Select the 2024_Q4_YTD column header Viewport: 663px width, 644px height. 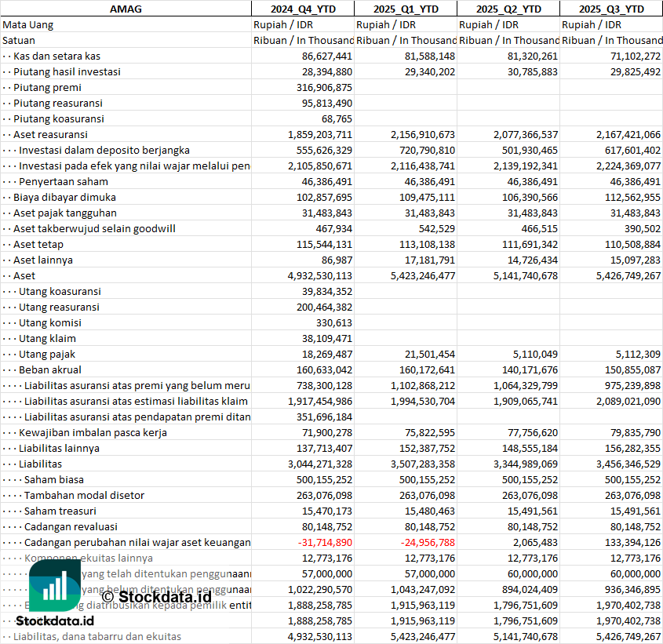[302, 9]
